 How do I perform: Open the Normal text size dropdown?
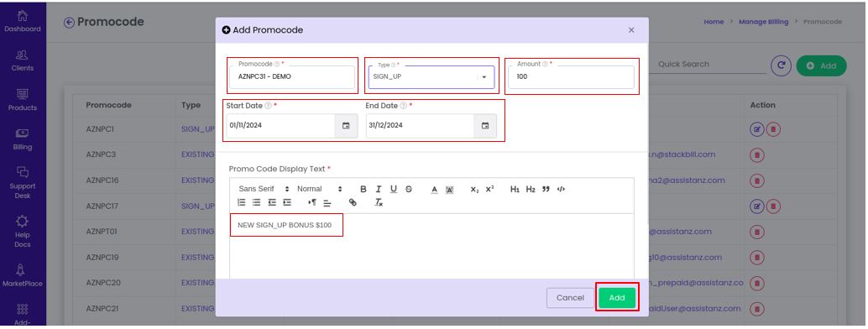(x=320, y=189)
